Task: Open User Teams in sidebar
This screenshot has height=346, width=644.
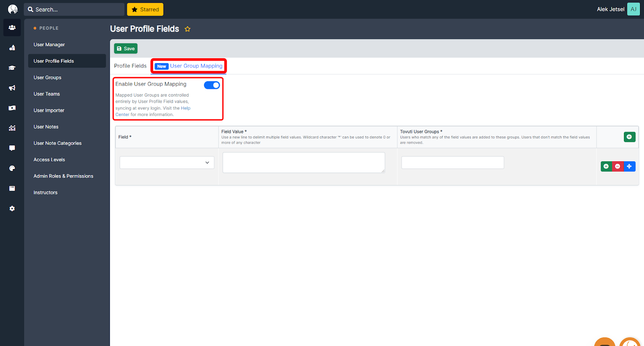Action: tap(47, 94)
